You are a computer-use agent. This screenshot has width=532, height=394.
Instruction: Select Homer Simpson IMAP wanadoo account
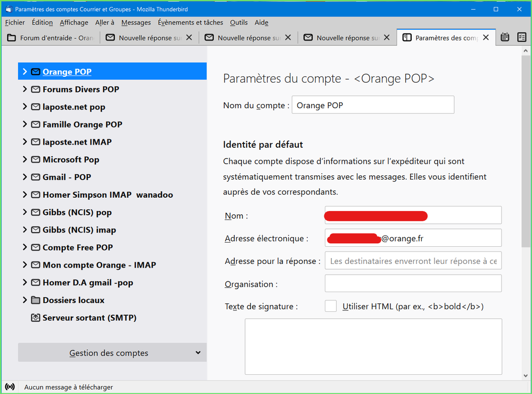(x=112, y=195)
